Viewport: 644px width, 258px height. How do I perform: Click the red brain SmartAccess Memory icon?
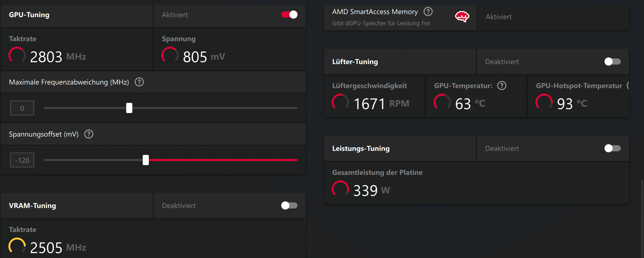click(462, 17)
